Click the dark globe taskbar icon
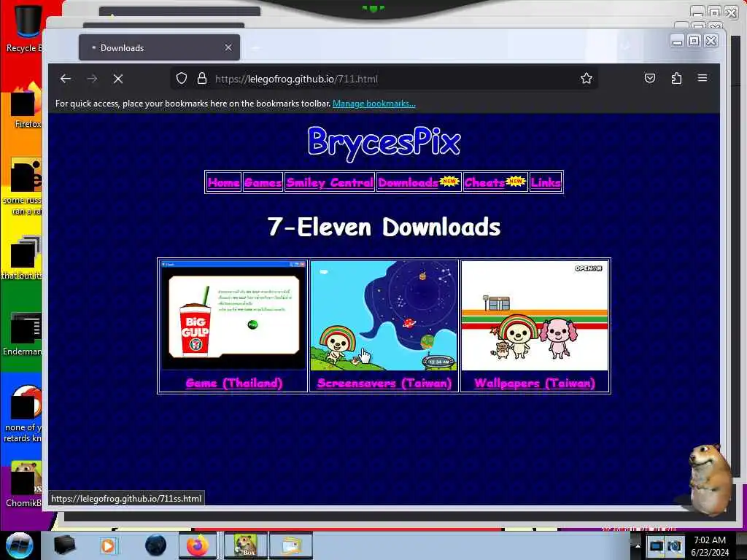The height and width of the screenshot is (560, 747). pyautogui.click(x=156, y=545)
